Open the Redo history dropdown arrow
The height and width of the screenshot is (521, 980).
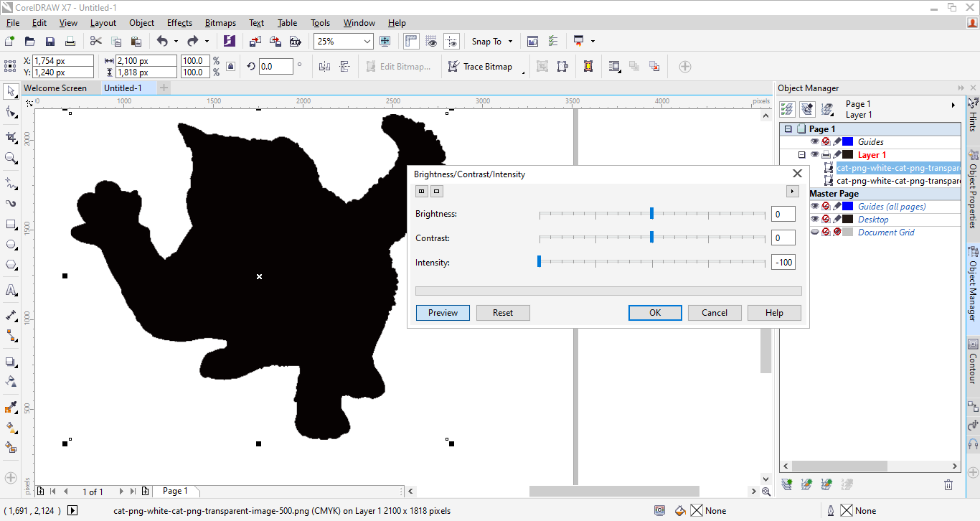pyautogui.click(x=207, y=41)
